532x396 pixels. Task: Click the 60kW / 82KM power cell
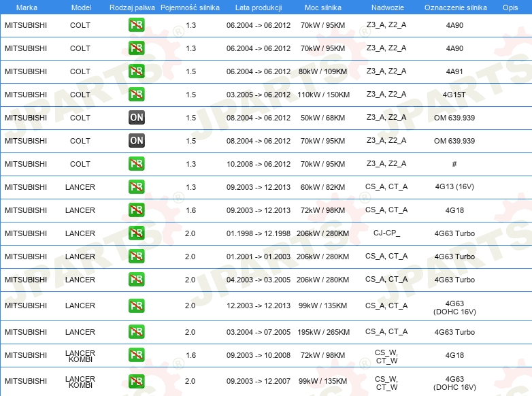pos(322,186)
